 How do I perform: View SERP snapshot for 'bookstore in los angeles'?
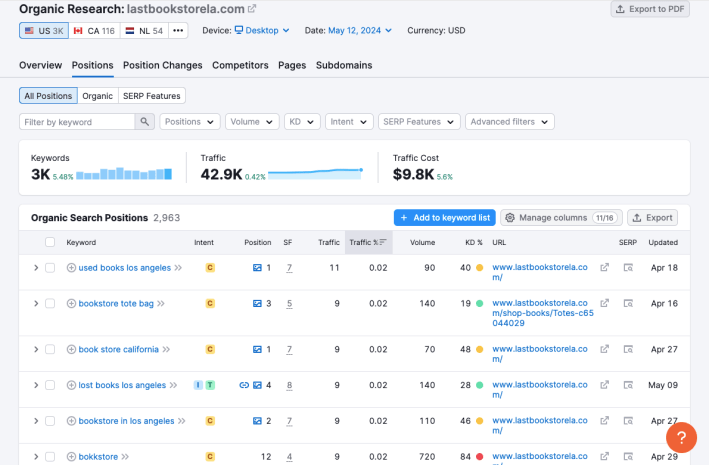point(628,421)
